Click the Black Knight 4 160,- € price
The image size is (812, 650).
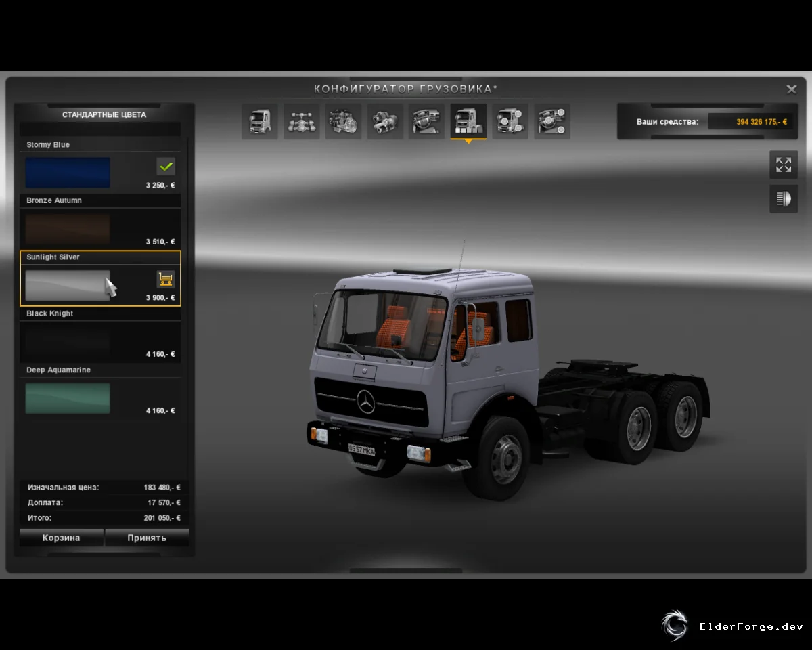point(160,354)
